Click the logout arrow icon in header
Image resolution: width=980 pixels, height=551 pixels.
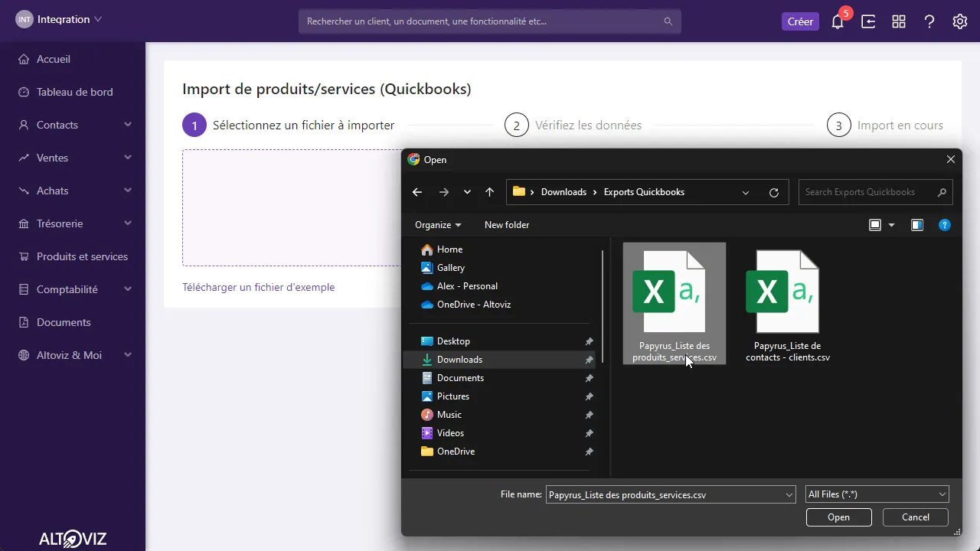[868, 21]
